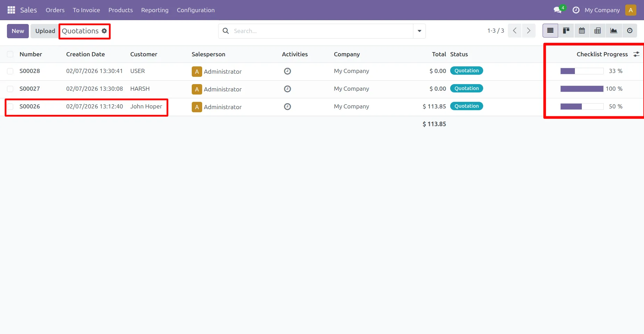Expand the search options dropdown arrow

tap(419, 31)
